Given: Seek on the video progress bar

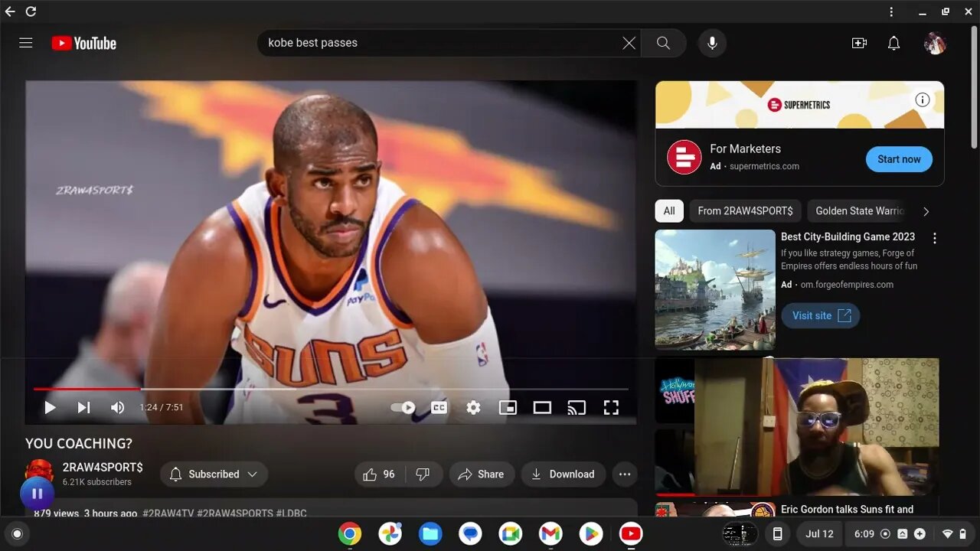Looking at the screenshot, I should (x=331, y=389).
